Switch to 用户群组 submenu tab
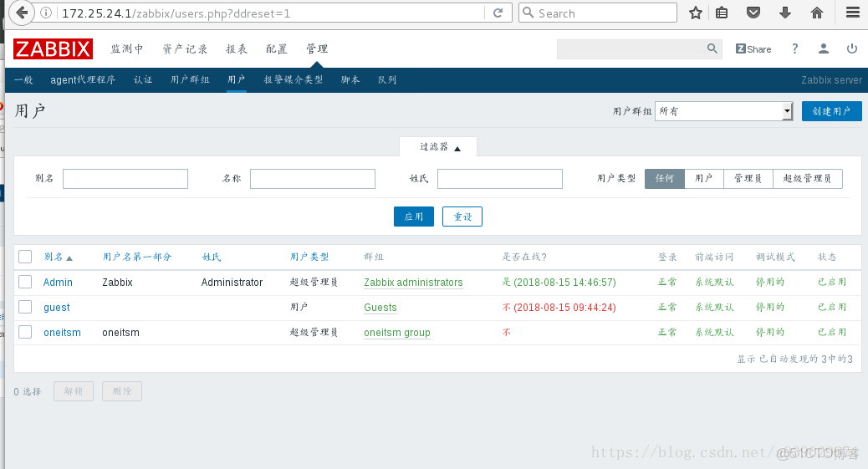This screenshot has height=469, width=868. click(190, 79)
